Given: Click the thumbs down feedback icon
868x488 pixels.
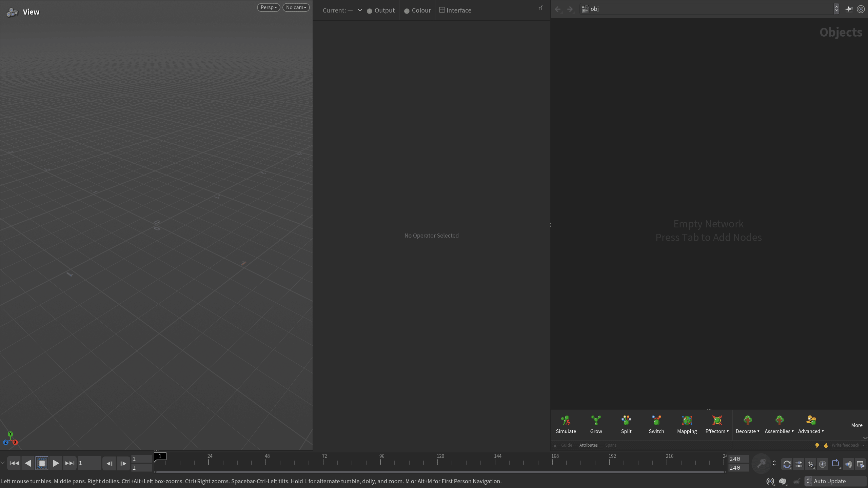Looking at the screenshot, I should click(x=817, y=445).
